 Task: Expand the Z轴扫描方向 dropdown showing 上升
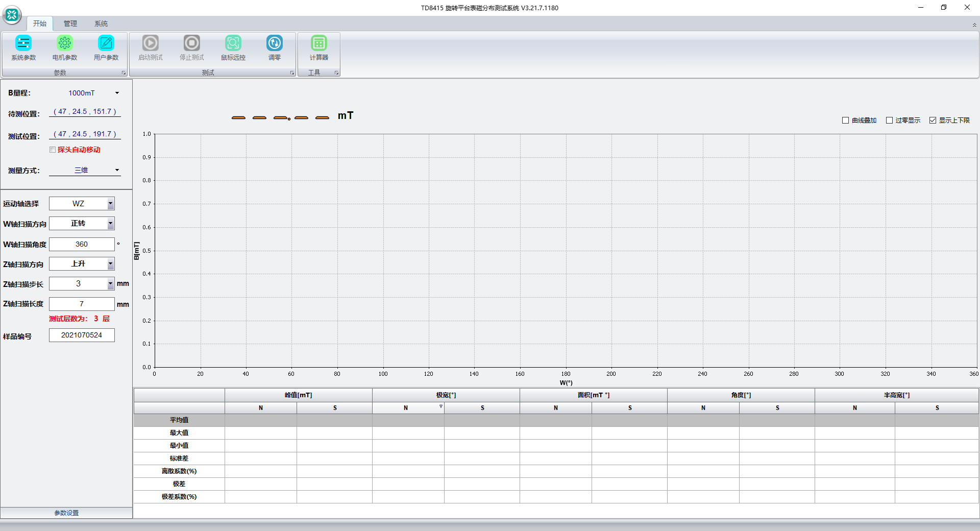coord(110,264)
